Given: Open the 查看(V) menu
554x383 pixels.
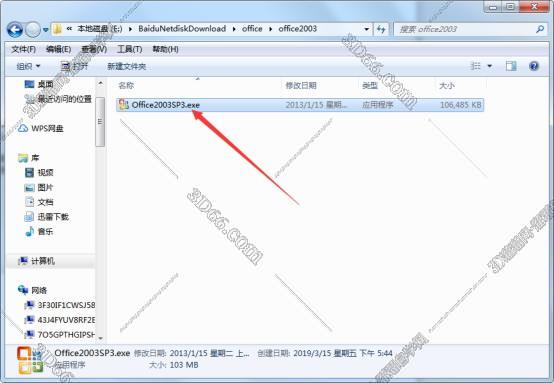Looking at the screenshot, I should pyautogui.click(x=94, y=49).
